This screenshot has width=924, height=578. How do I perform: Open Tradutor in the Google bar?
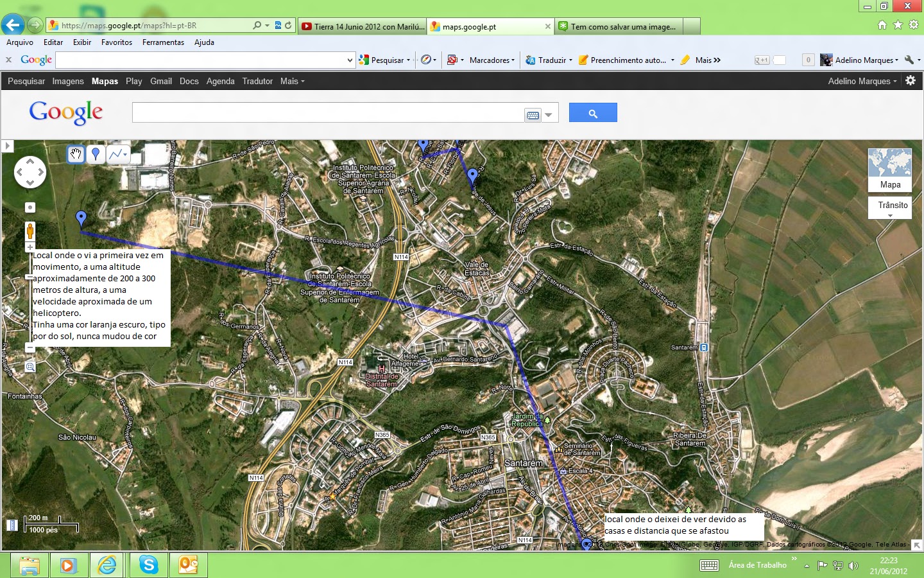click(257, 81)
